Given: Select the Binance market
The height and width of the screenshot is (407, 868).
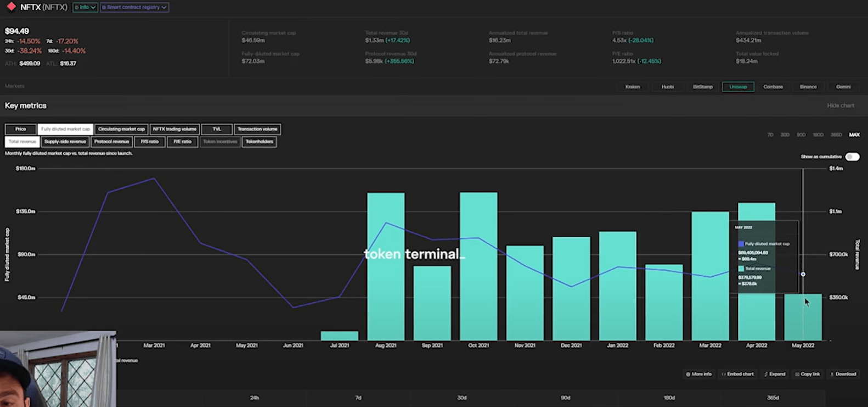Looking at the screenshot, I should point(808,87).
